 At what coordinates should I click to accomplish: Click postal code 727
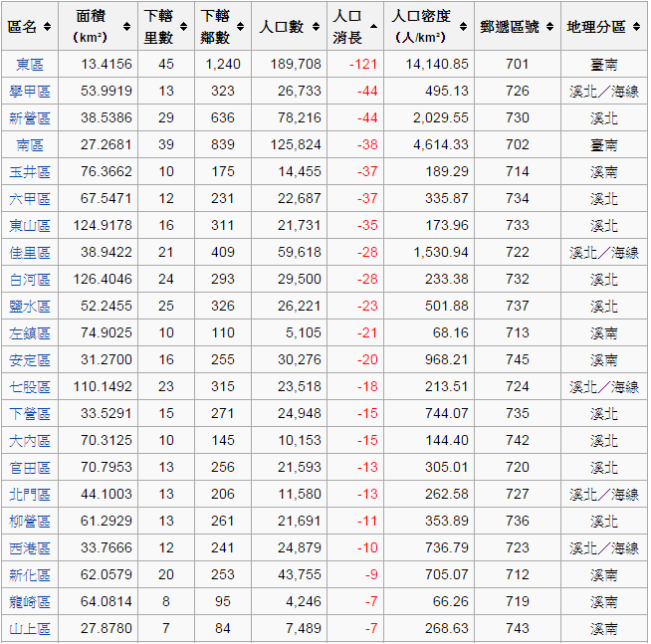(x=518, y=494)
